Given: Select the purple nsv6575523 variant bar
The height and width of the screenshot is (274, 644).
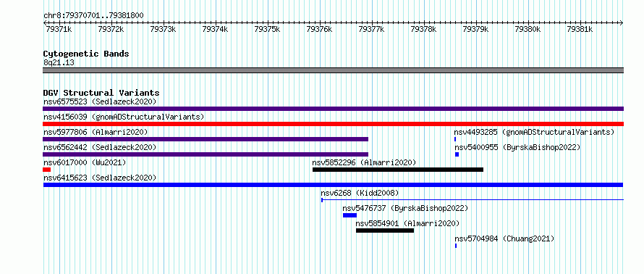Looking at the screenshot, I should 333,109.
